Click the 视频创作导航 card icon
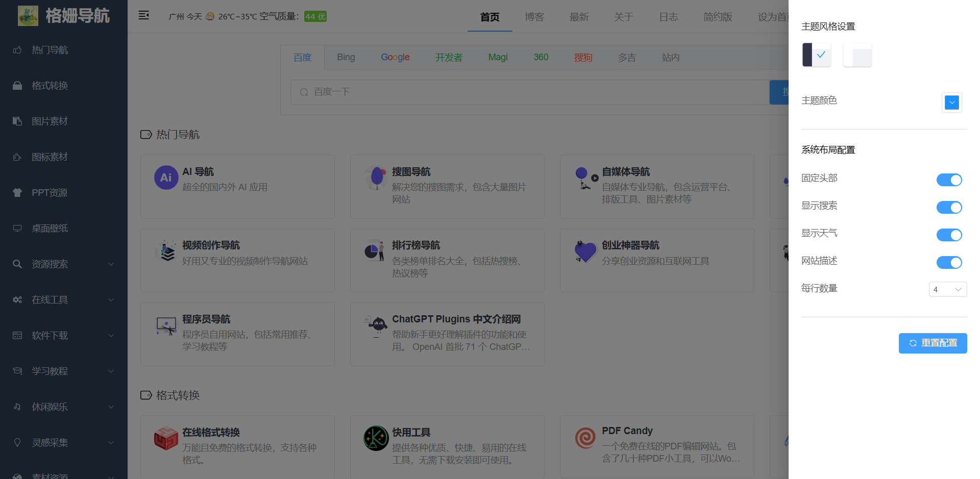Screen dimensions: 980x479 pos(166,251)
